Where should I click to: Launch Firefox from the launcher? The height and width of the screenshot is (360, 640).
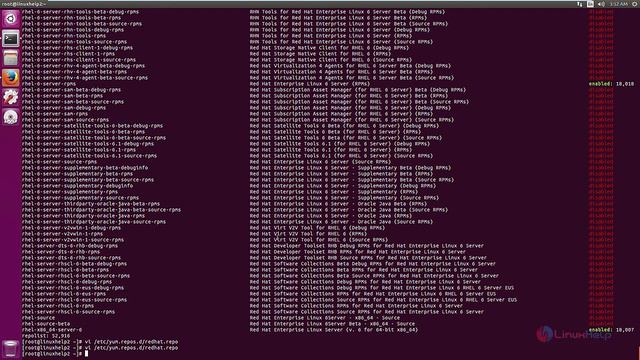(x=11, y=78)
